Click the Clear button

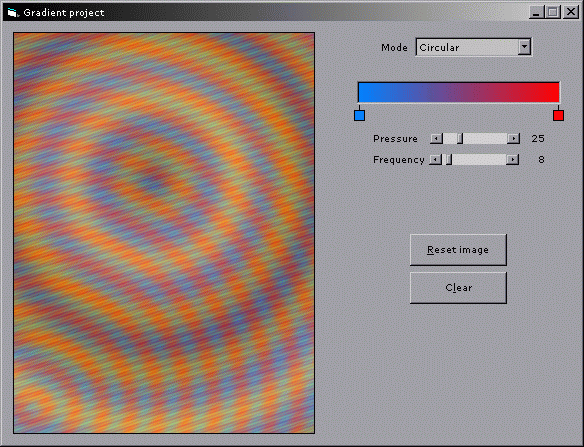(x=458, y=288)
